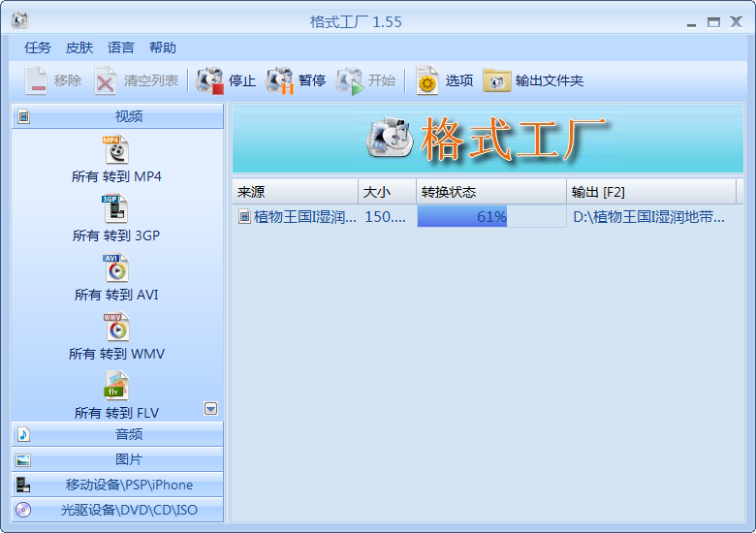The image size is (756, 533).
Task: Open the 皮肤 (Skin) menu
Action: pos(79,47)
